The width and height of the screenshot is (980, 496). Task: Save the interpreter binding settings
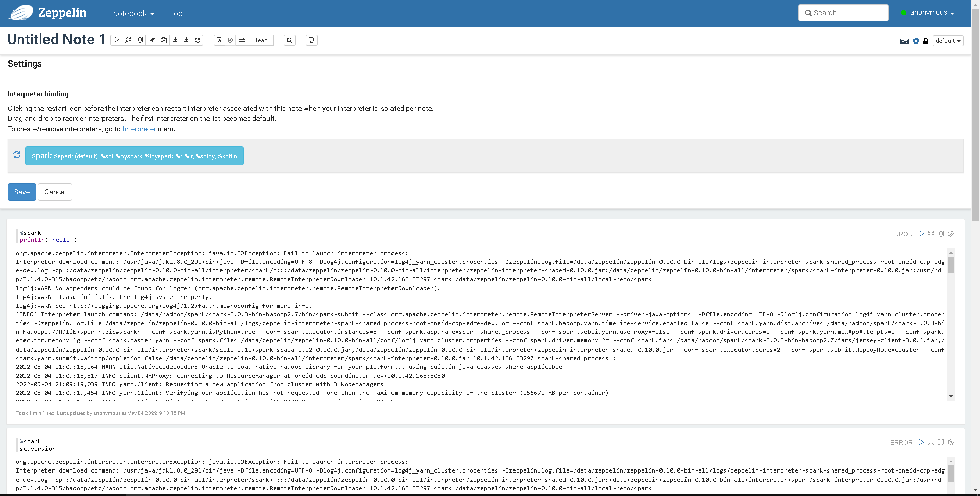21,192
